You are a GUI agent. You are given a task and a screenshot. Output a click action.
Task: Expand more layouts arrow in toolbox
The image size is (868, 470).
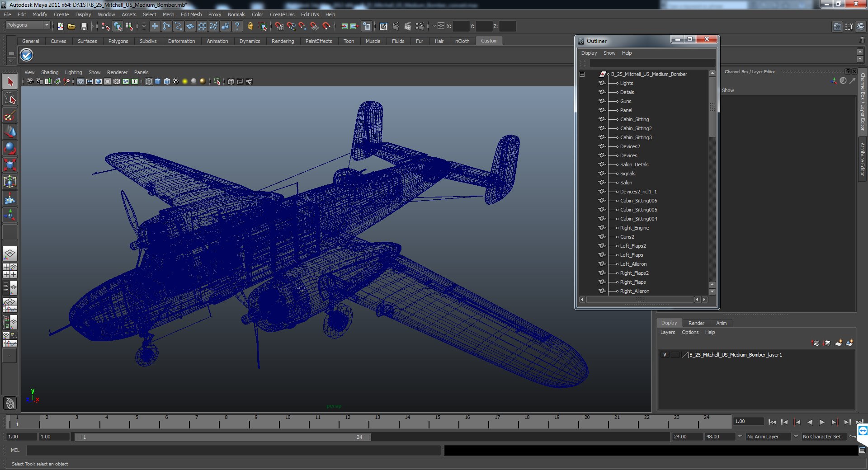pos(10,356)
